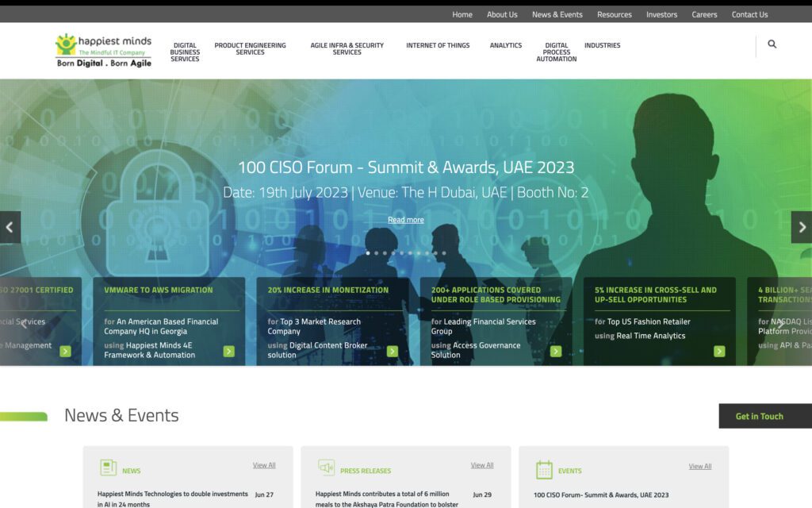This screenshot has height=508, width=812.
Task: Click the Get in Touch button
Action: point(765,416)
